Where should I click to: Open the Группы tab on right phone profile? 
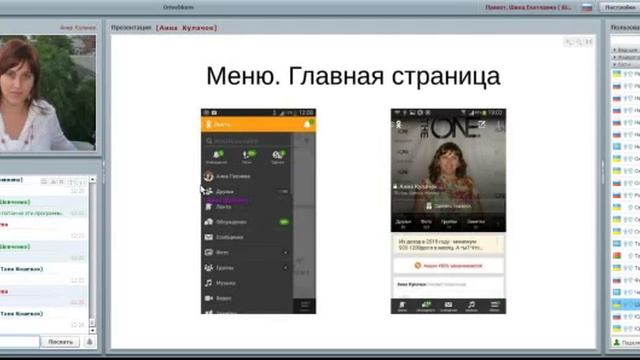click(x=449, y=224)
